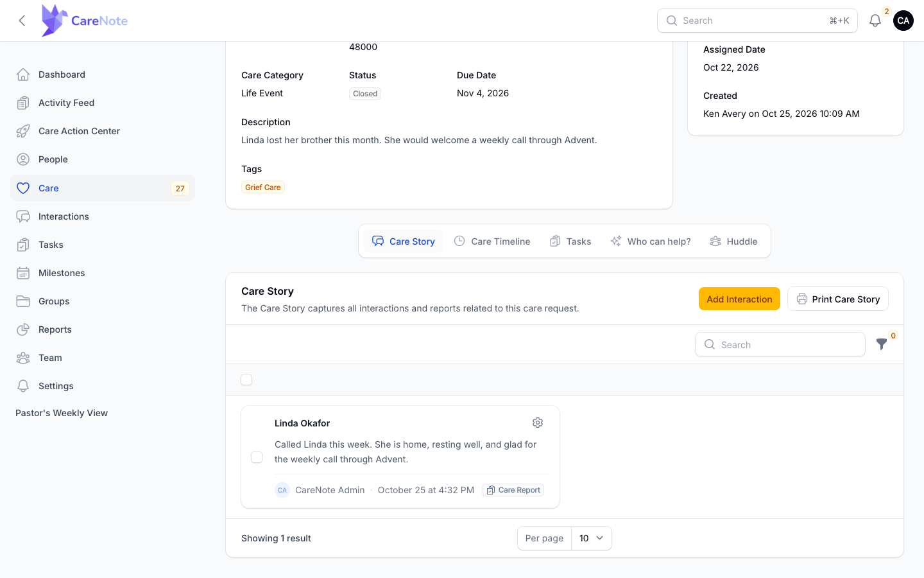The width and height of the screenshot is (924, 578).
Task: Select the Care heart icon in sidebar
Action: pyautogui.click(x=23, y=188)
